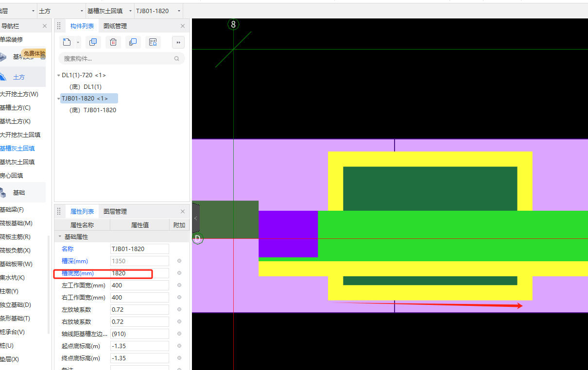The width and height of the screenshot is (588, 370).
Task: Click the 基础 section icon
Action: 3,193
